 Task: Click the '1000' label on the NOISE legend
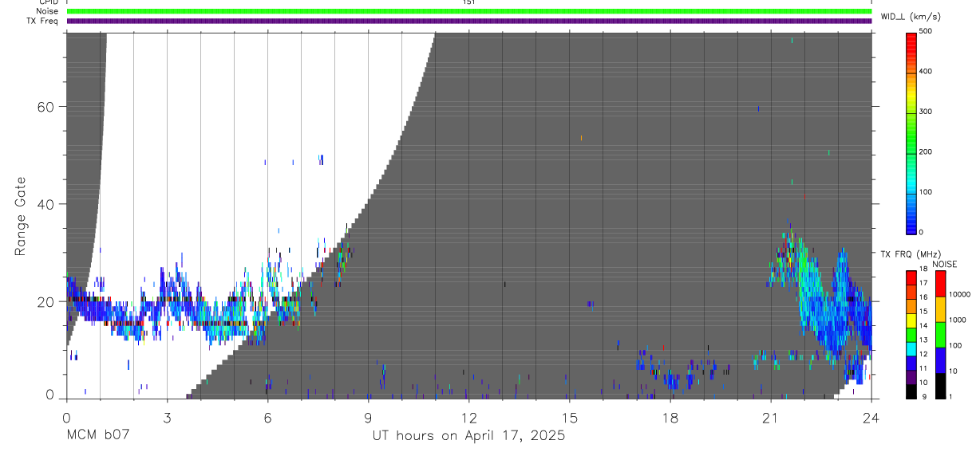tap(957, 320)
